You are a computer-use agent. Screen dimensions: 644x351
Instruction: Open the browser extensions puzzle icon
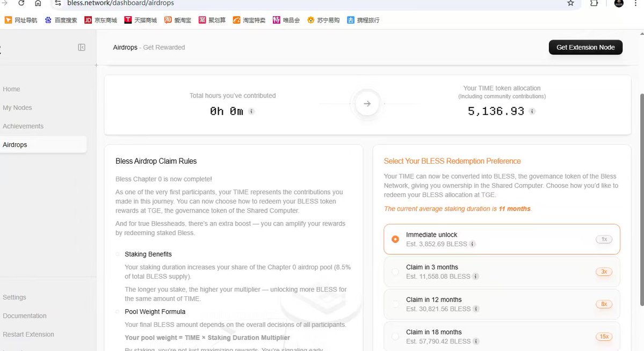[594, 3]
